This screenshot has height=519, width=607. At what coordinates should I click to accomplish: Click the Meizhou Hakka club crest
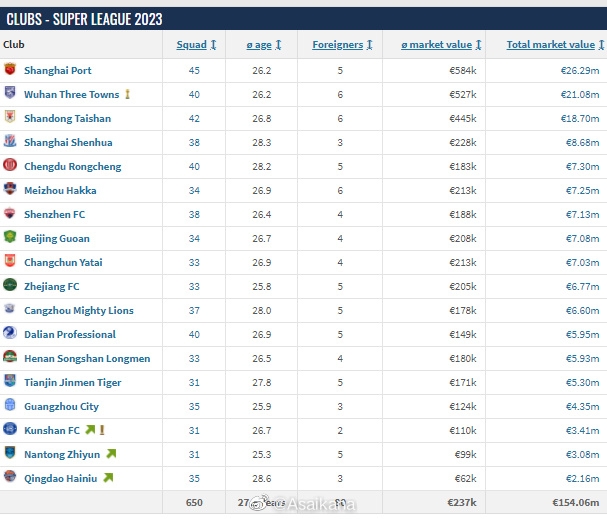click(10, 189)
